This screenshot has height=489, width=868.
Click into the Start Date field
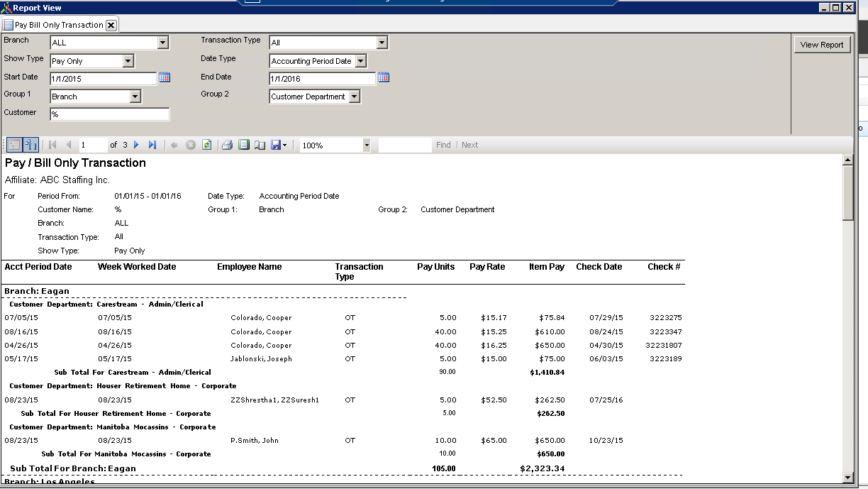(x=104, y=79)
